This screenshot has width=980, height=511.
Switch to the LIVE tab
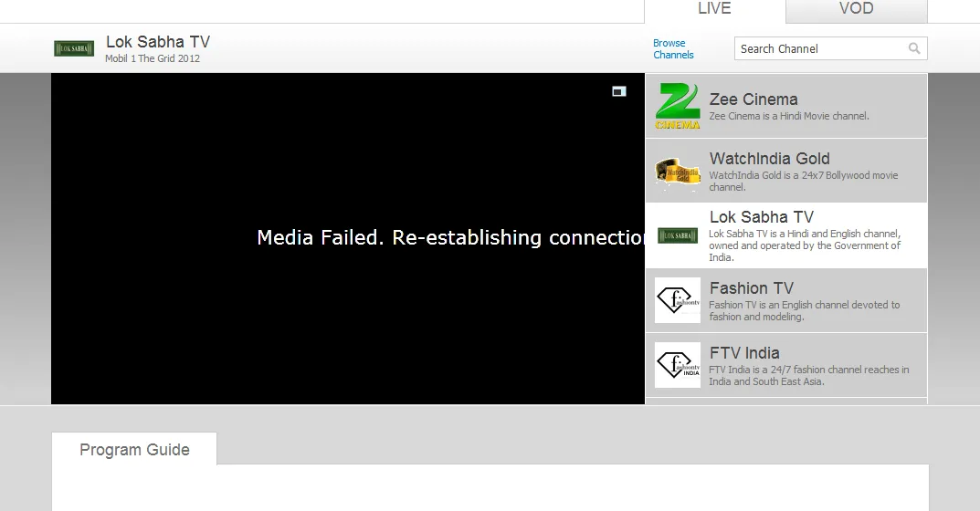click(714, 10)
